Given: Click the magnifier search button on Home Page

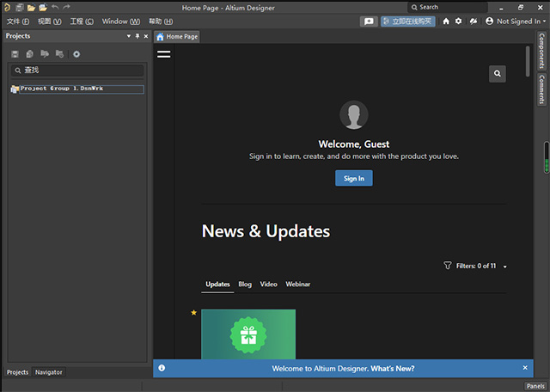Looking at the screenshot, I should (x=497, y=74).
